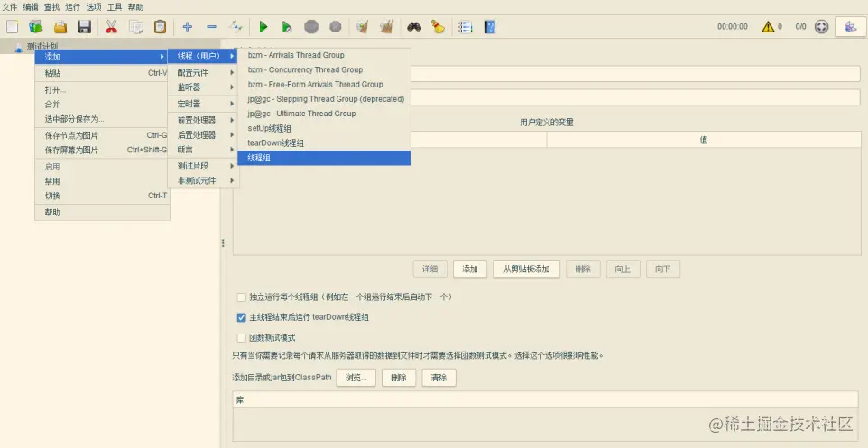This screenshot has height=448, width=868.
Task: Expand the 测试片段 submenu
Action: (x=203, y=166)
